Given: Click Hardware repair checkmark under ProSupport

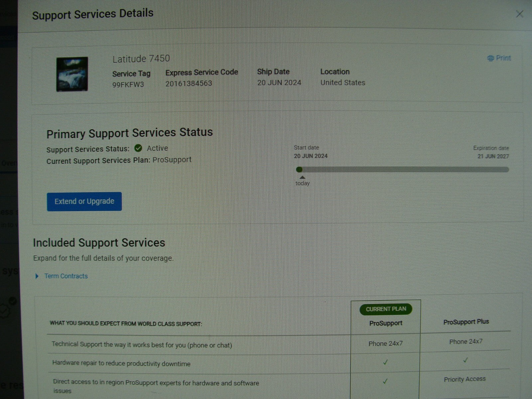Looking at the screenshot, I should tap(385, 362).
